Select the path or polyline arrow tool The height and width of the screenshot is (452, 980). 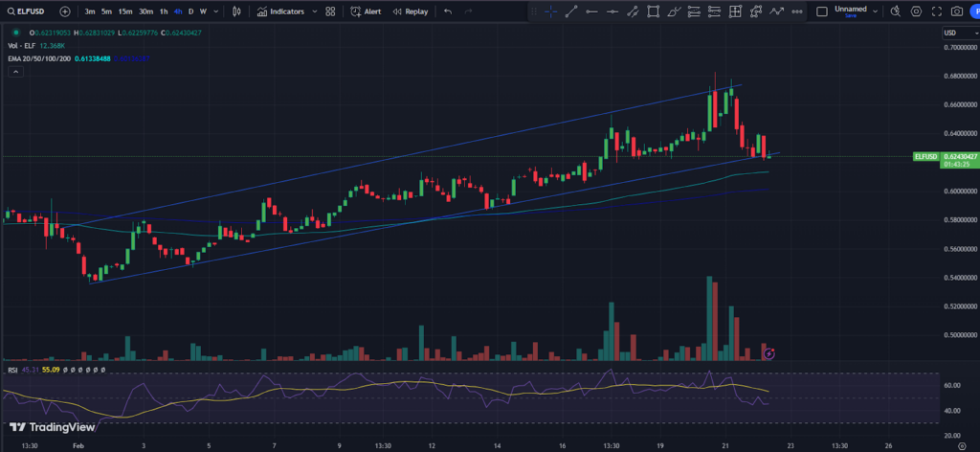tap(776, 11)
